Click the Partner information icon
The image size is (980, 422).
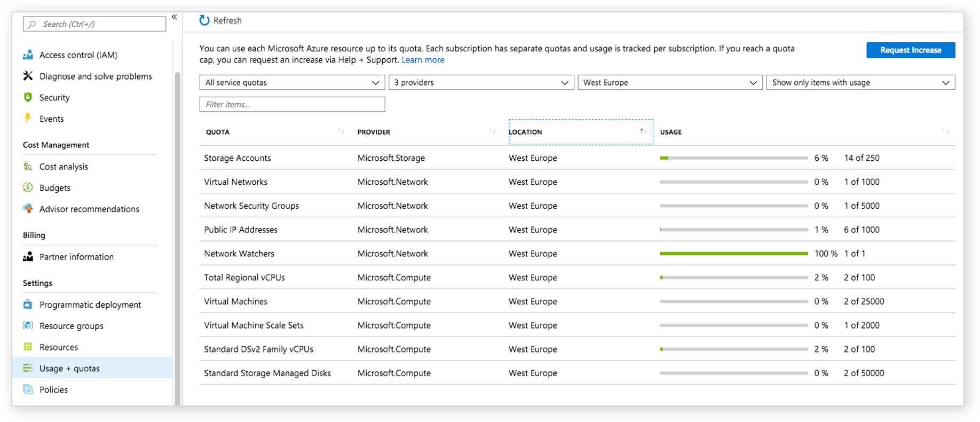[x=28, y=256]
